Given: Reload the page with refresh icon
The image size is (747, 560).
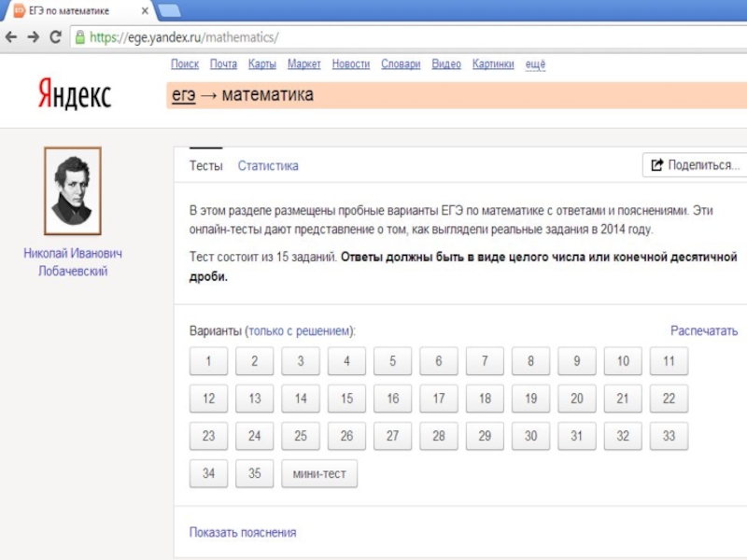Looking at the screenshot, I should pos(55,37).
